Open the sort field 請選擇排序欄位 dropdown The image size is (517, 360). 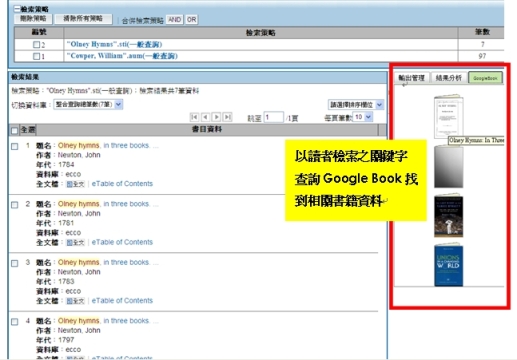click(x=356, y=105)
